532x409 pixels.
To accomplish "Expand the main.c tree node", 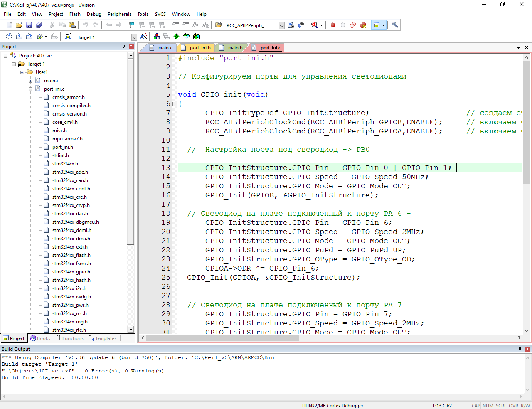I will 31,81.
